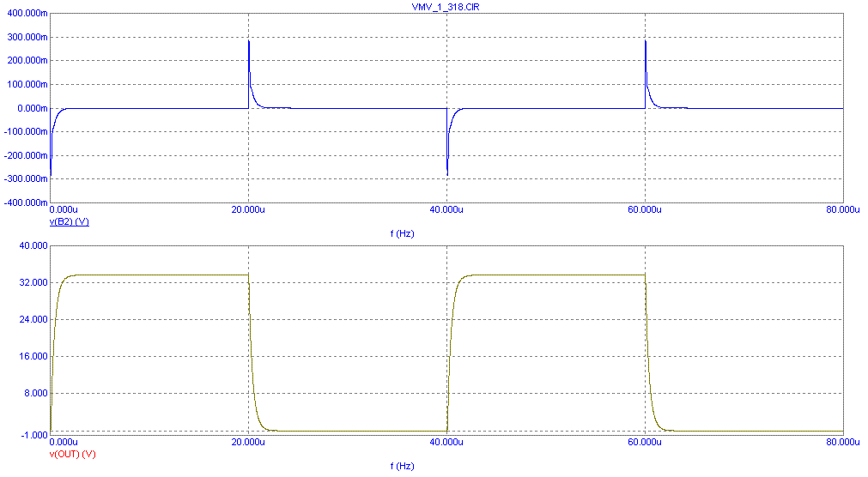Click the 80.000u x-axis label of v(B2) plot

point(842,209)
